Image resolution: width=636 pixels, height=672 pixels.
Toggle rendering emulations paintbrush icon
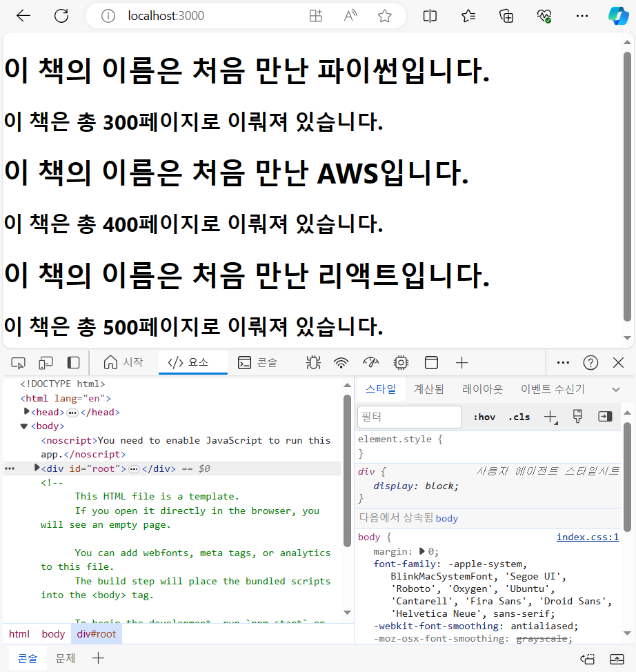tap(577, 417)
